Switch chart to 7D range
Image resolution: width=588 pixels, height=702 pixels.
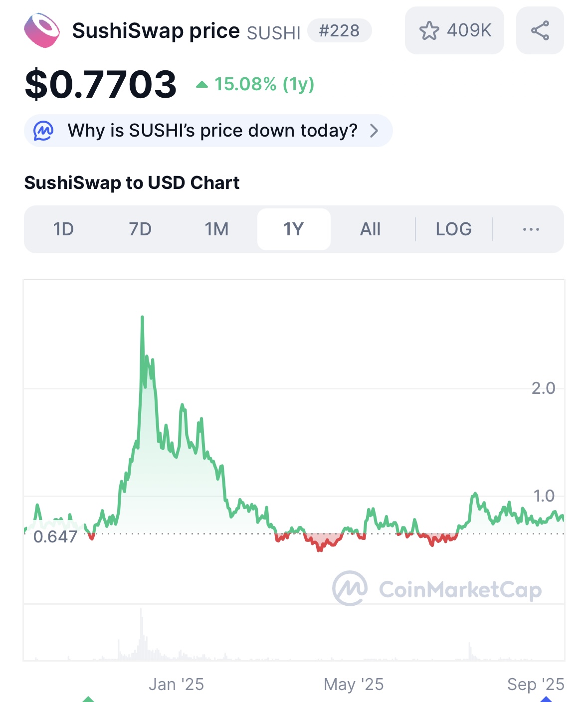coord(140,229)
